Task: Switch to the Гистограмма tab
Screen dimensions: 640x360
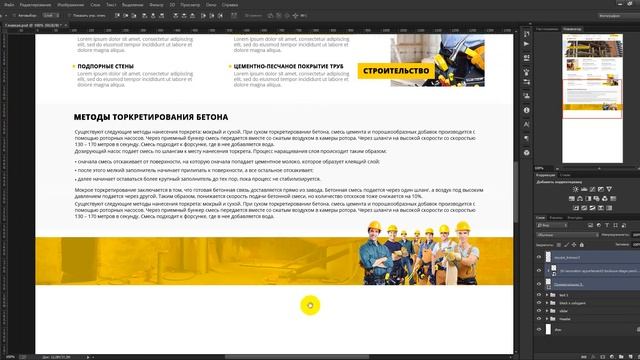Action: pos(547,29)
